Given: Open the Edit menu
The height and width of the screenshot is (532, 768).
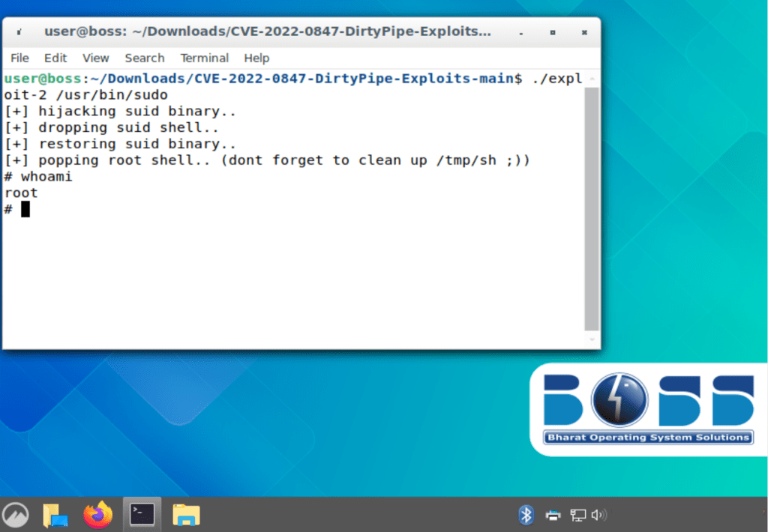Looking at the screenshot, I should (x=55, y=58).
